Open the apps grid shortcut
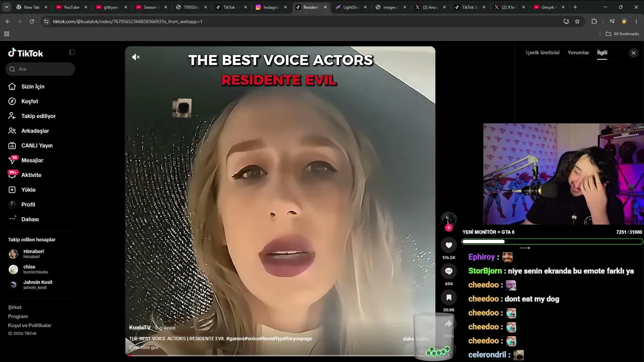This screenshot has width=644, height=362. [7, 34]
